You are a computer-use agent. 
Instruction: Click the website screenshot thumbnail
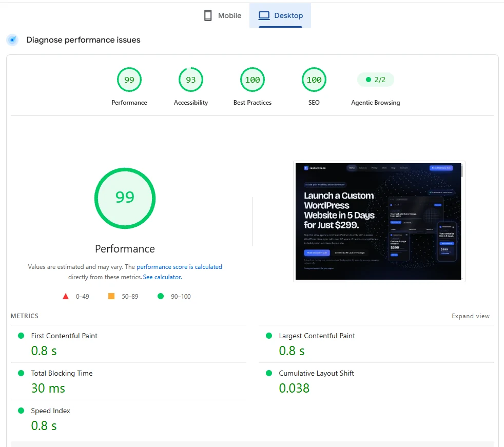click(379, 221)
